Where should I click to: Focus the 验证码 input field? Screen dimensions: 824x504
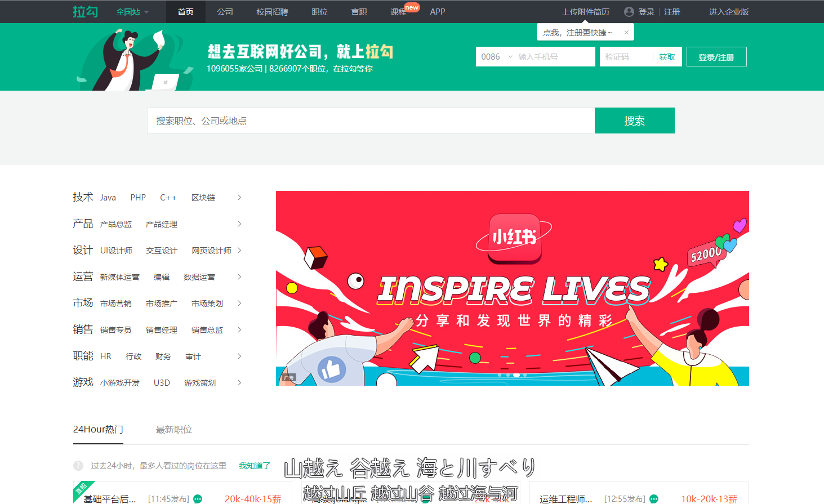tap(626, 57)
